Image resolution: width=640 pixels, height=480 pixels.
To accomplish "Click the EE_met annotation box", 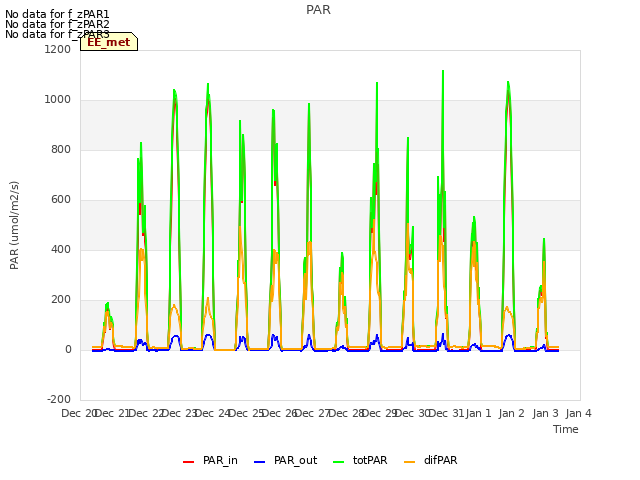I will pyautogui.click(x=109, y=42).
